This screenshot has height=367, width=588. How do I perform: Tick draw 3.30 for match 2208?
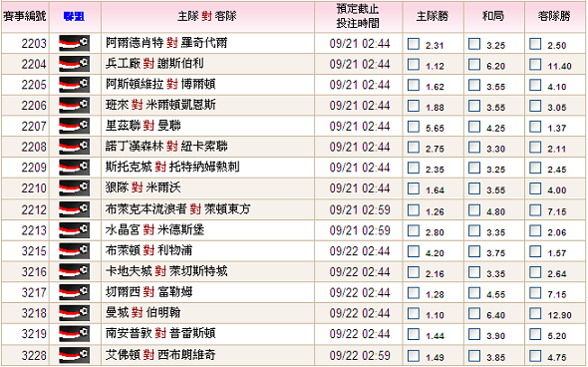(x=474, y=148)
